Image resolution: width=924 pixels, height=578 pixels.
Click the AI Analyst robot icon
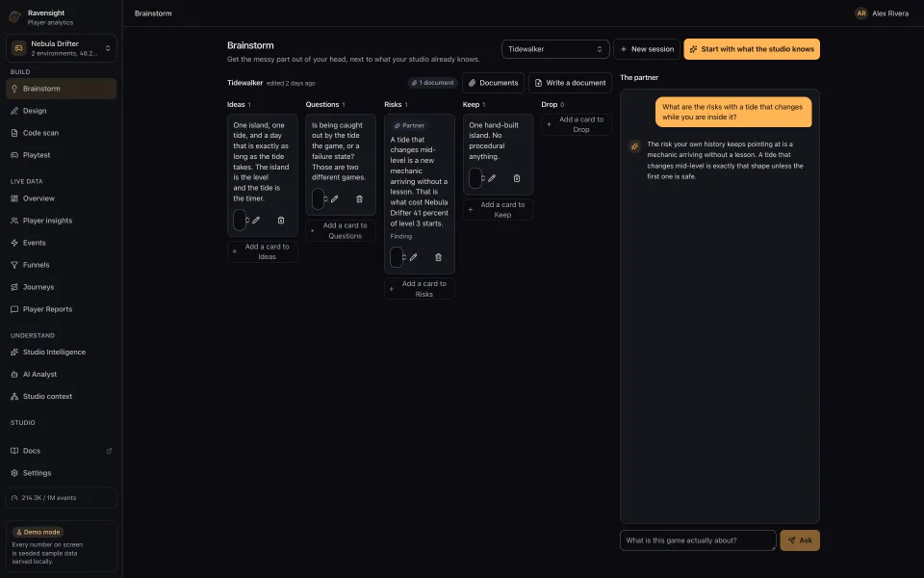pos(14,375)
